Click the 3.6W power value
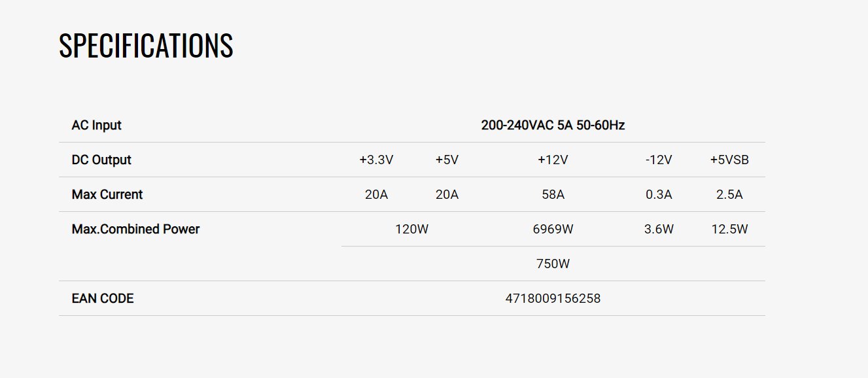The height and width of the screenshot is (378, 868). (659, 229)
